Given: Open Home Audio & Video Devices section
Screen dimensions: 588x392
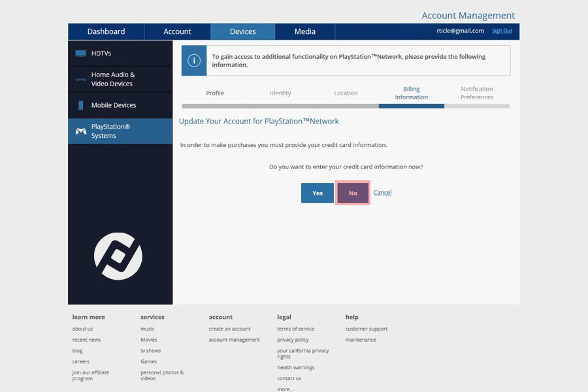Looking at the screenshot, I should tap(120, 79).
